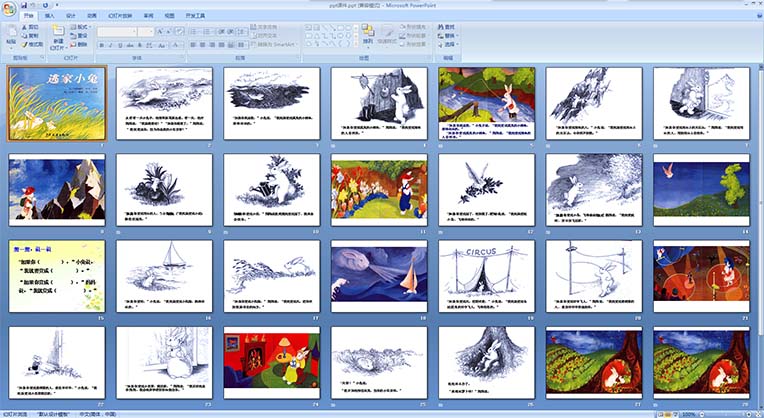Open the Replace dropdown
This screenshot has height=418, width=764.
pos(448,36)
